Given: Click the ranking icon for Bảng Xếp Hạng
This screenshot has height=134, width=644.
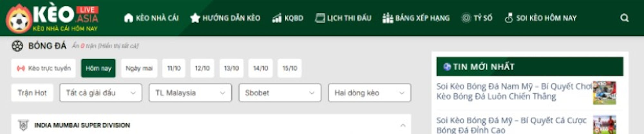Looking at the screenshot, I should pyautogui.click(x=387, y=18).
